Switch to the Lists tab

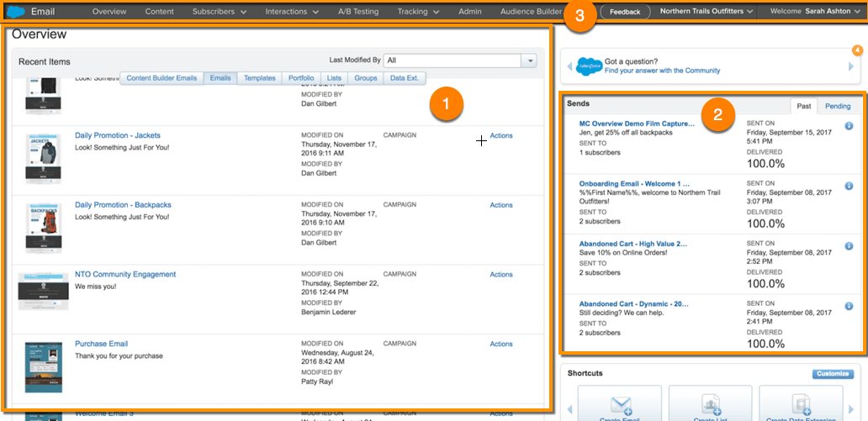[335, 78]
